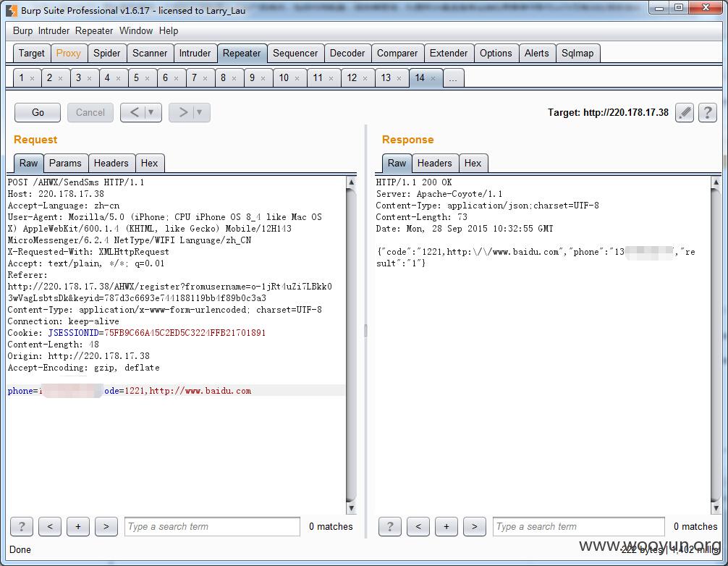Image resolution: width=728 pixels, height=566 pixels.
Task: Click the JSESSIONID cookie line
Action: pos(137,333)
